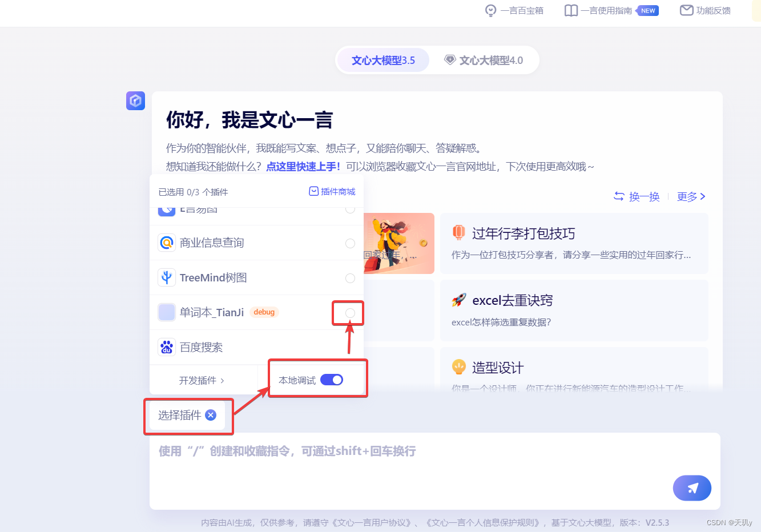This screenshot has height=532, width=761.
Task: Open the 插件商城 link
Action: coord(332,191)
